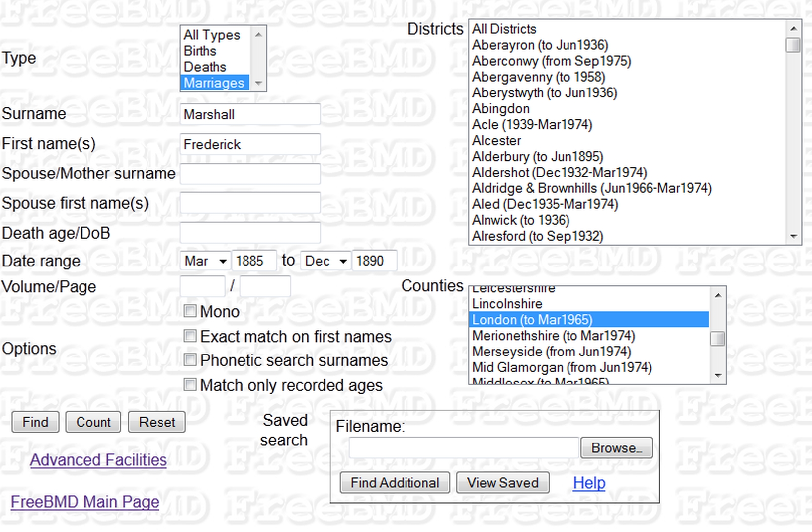Screen dimensions: 812x532
Task: Select Aldridge & Brownhills district
Action: [627, 188]
